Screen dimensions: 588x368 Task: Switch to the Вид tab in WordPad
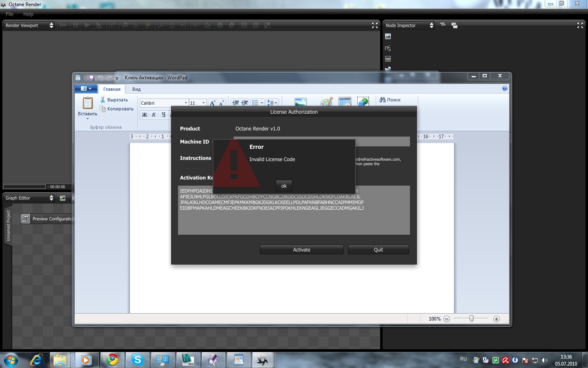coord(136,89)
